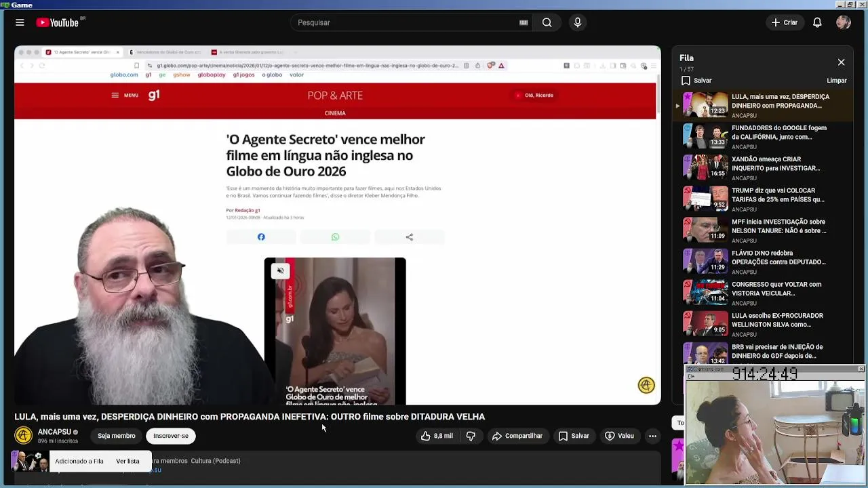Screen dimensions: 868x488
Task: Click g1 jogos link in globo navigation
Action: point(243,75)
